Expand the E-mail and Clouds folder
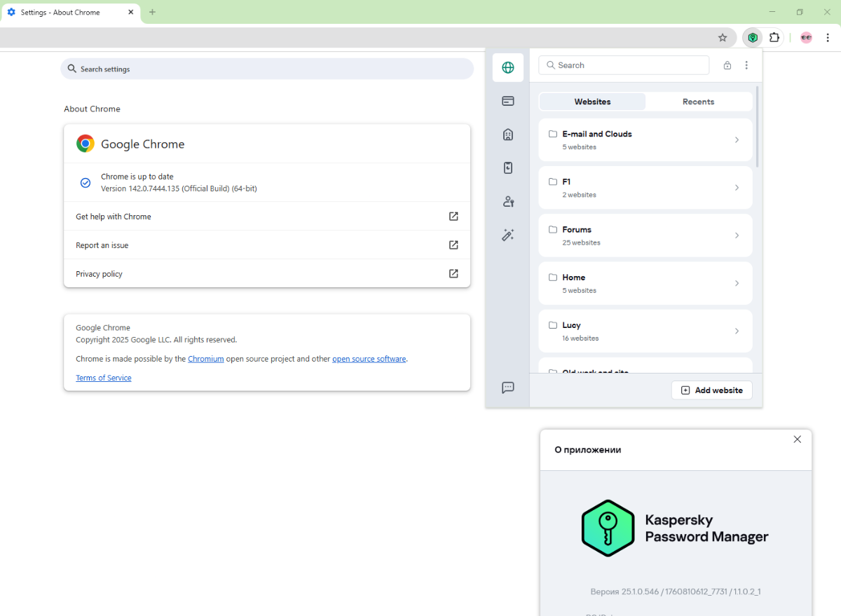 pos(645,139)
